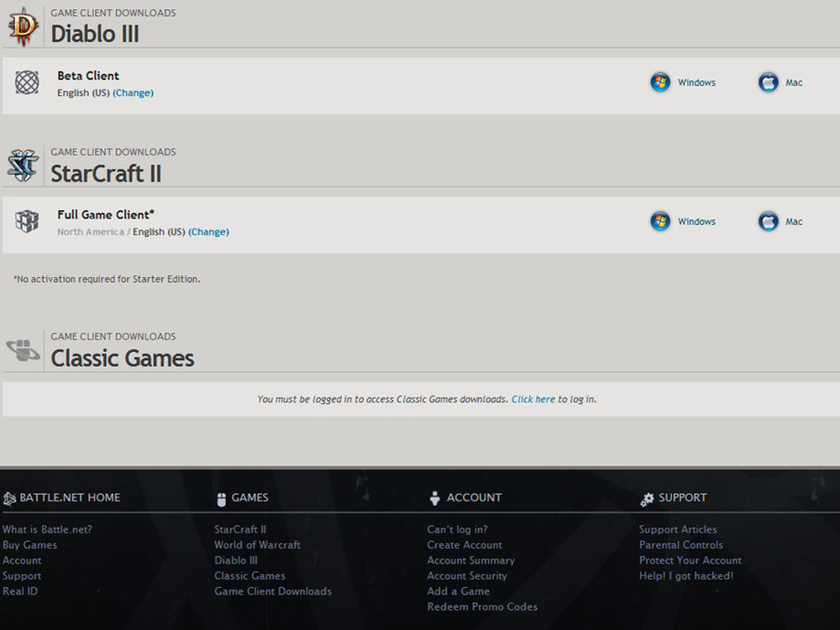Open Account Summary footer link
The height and width of the screenshot is (630, 840).
[x=471, y=560]
